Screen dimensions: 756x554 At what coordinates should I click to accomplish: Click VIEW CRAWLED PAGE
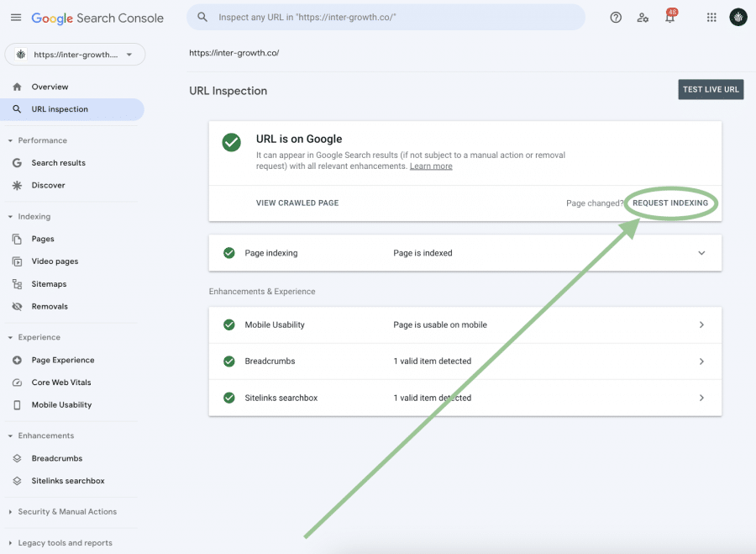coord(297,203)
